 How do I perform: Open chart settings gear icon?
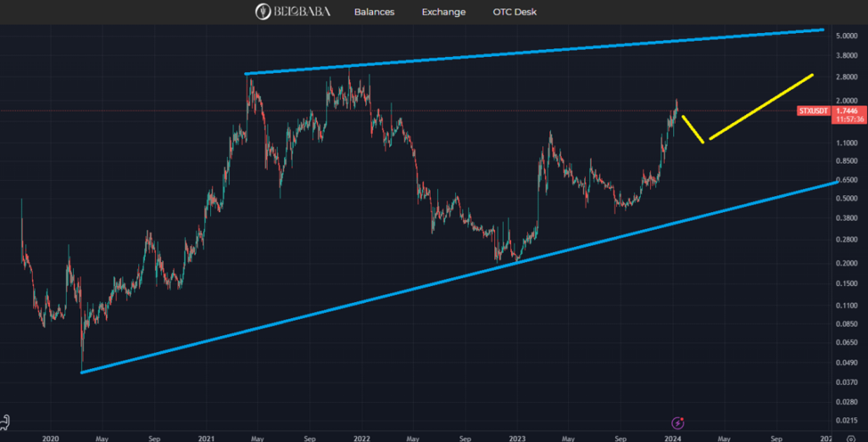[x=850, y=439]
